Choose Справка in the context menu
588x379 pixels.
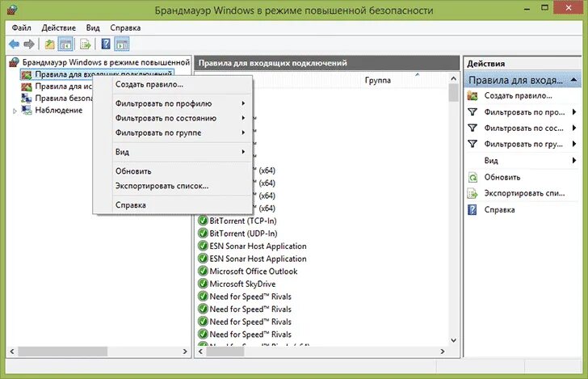[173, 205]
